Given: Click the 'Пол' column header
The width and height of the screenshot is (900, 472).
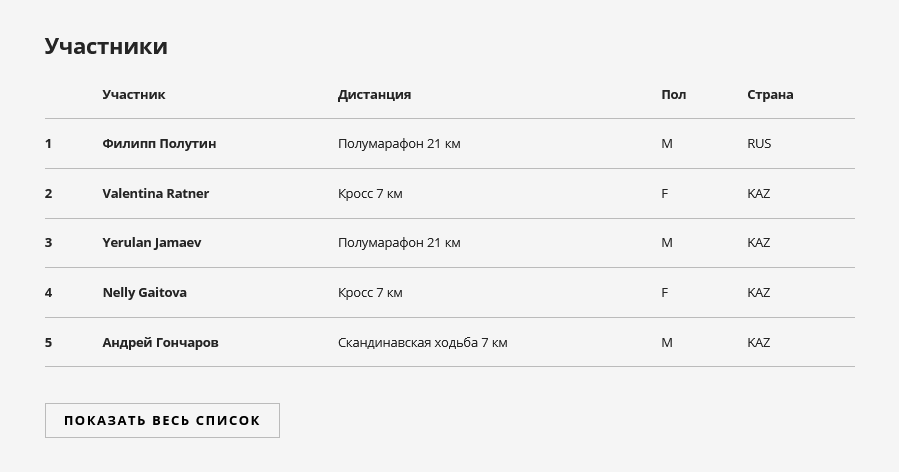Looking at the screenshot, I should coord(673,94).
